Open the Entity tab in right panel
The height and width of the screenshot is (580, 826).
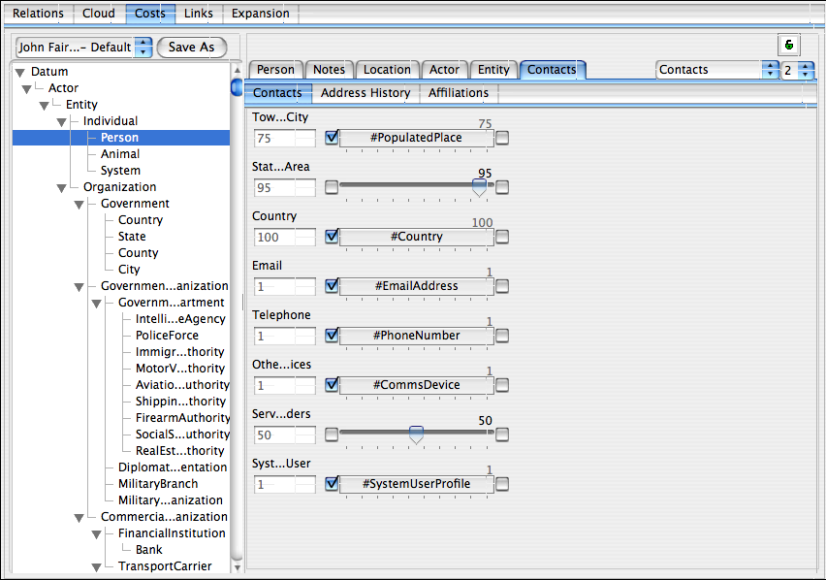[x=494, y=70]
